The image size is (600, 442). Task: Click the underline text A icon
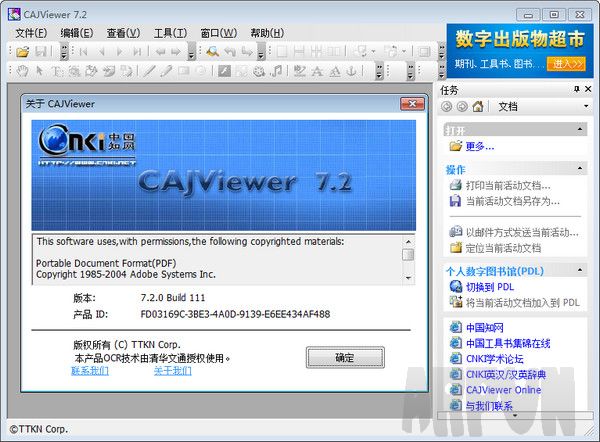pos(335,71)
